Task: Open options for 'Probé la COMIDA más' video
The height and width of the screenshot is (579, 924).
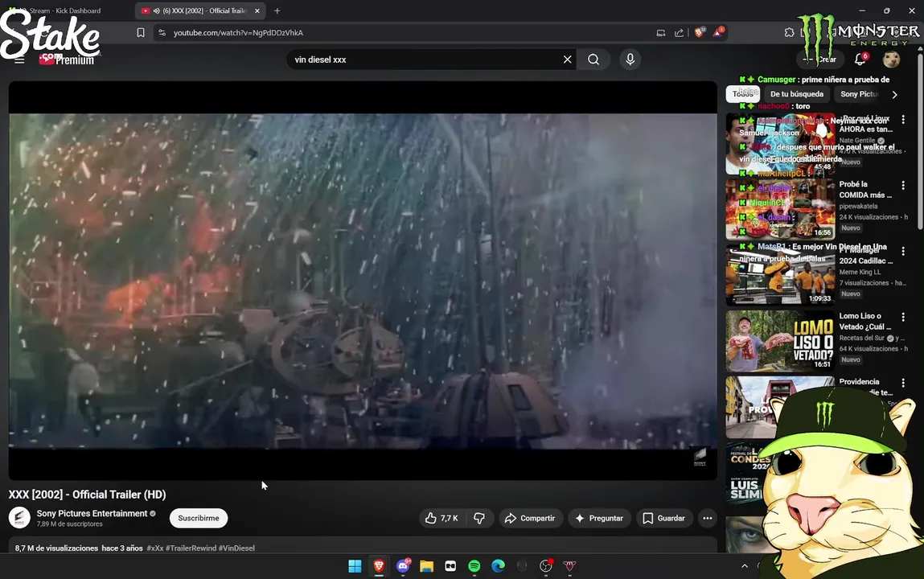Action: [903, 186]
